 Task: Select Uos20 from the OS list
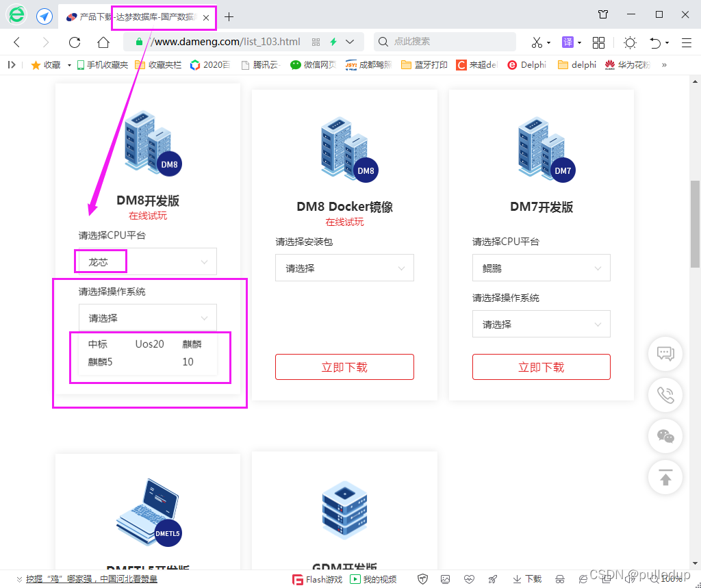150,344
